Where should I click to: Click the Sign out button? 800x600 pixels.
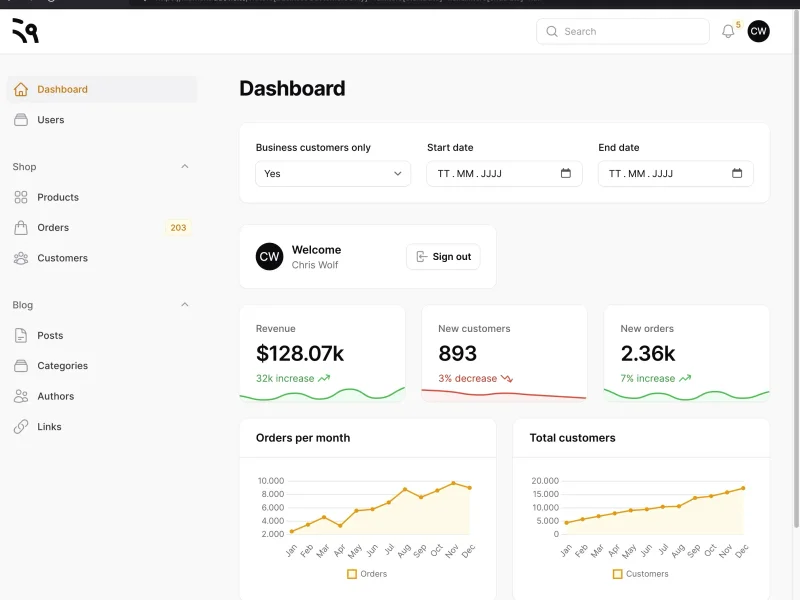(x=443, y=256)
